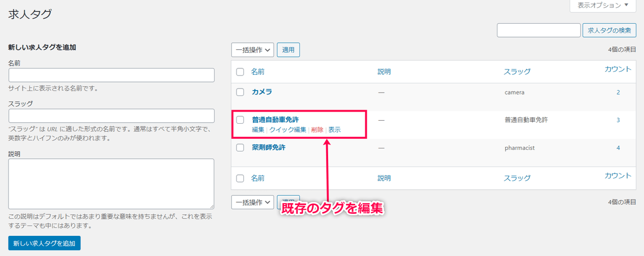
Task: Check the 普通自動車免許 tag checkbox
Action: tap(240, 120)
